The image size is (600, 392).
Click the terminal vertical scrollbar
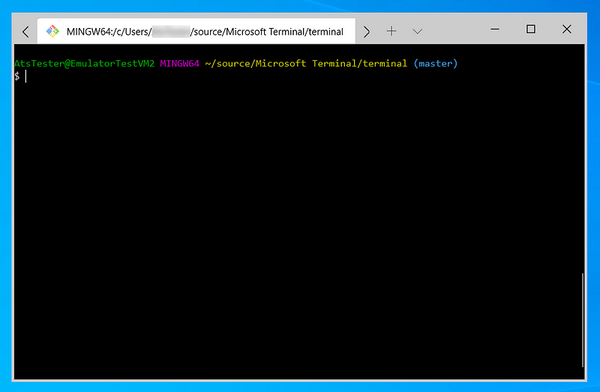582,320
